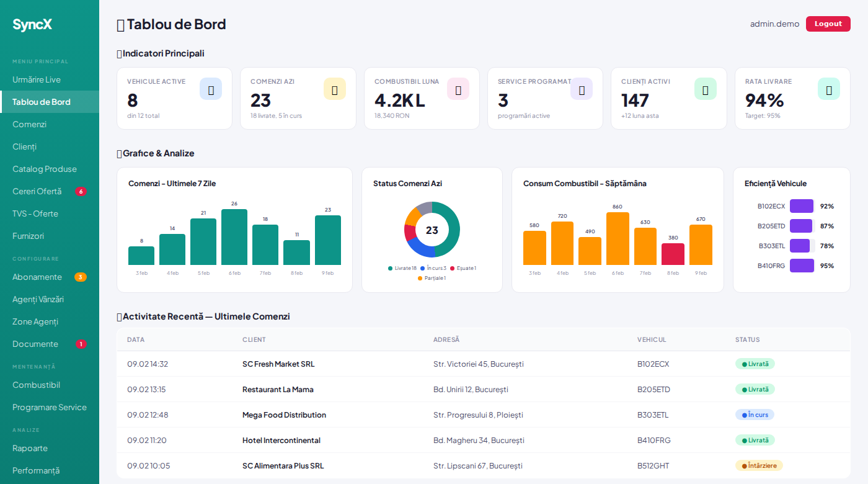This screenshot has height=484, width=868.
Task: Click the B410FRG efficiency progress bar
Action: pyautogui.click(x=801, y=266)
